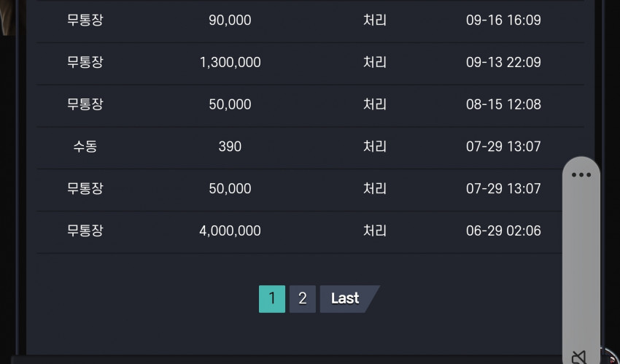Select the 1,300,000 amount row
This screenshot has width=620, height=364.
[311, 63]
